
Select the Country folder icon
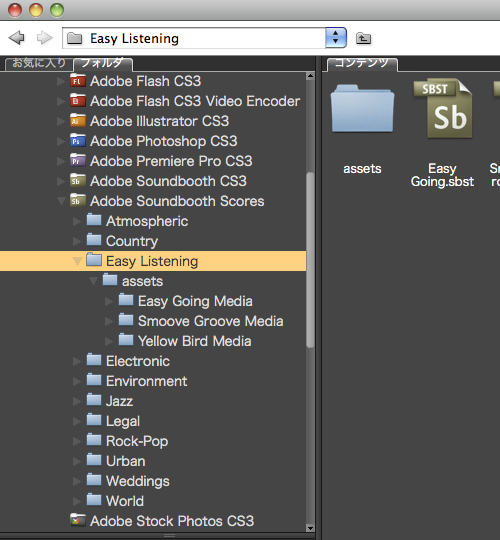point(94,240)
